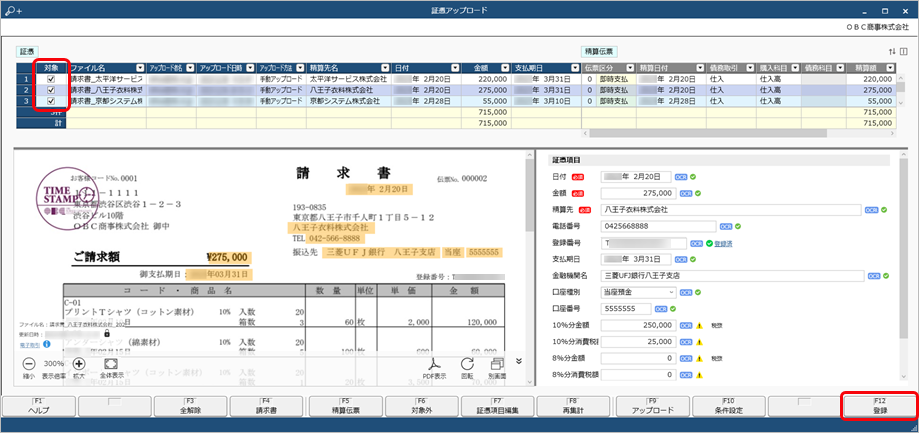Click F12 登録 function key
919x433 pixels.
[x=880, y=405]
